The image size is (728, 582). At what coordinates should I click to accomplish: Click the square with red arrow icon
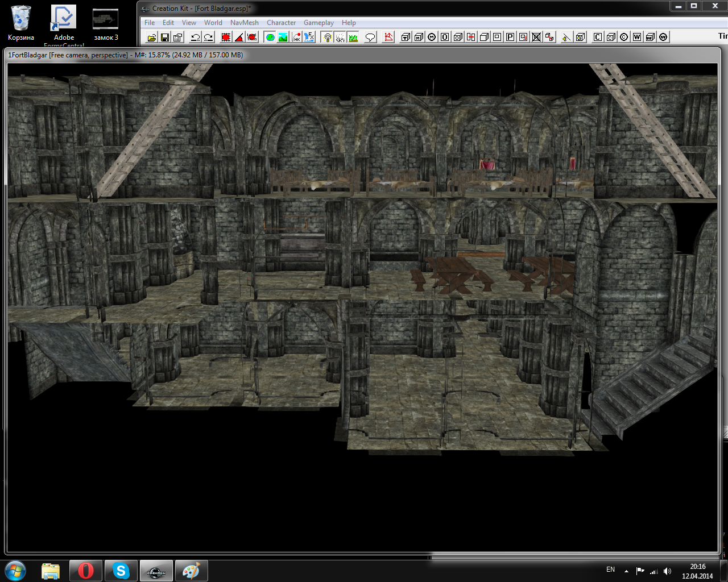(x=523, y=37)
